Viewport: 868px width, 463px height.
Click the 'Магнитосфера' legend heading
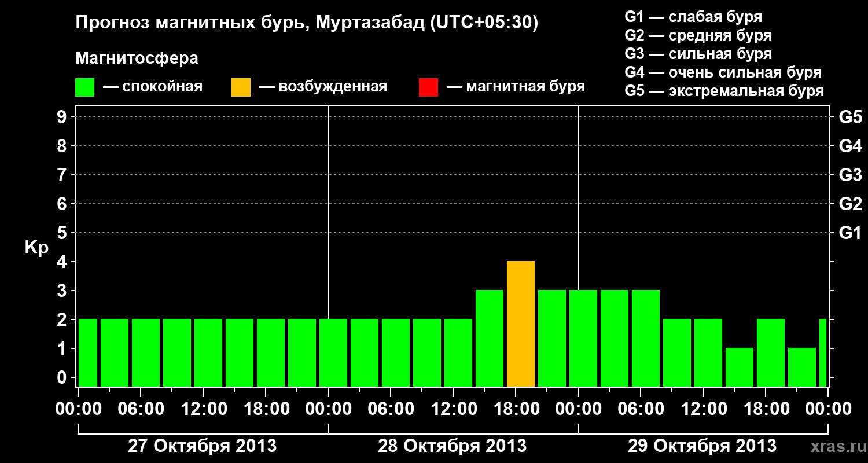[137, 58]
